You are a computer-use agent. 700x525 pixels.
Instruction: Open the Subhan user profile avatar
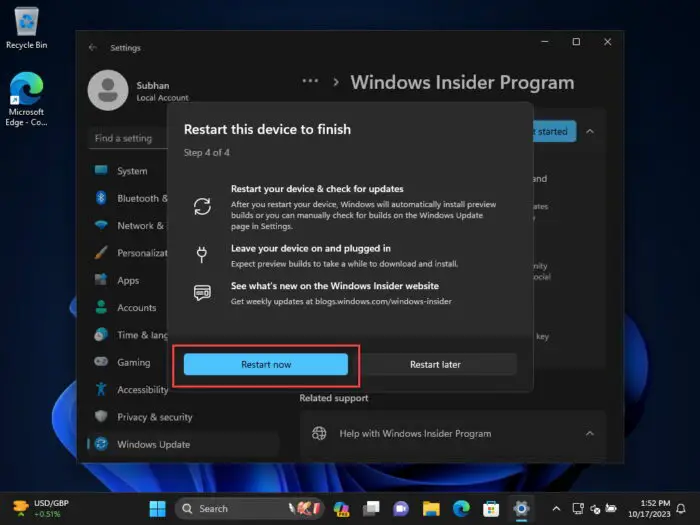[108, 90]
